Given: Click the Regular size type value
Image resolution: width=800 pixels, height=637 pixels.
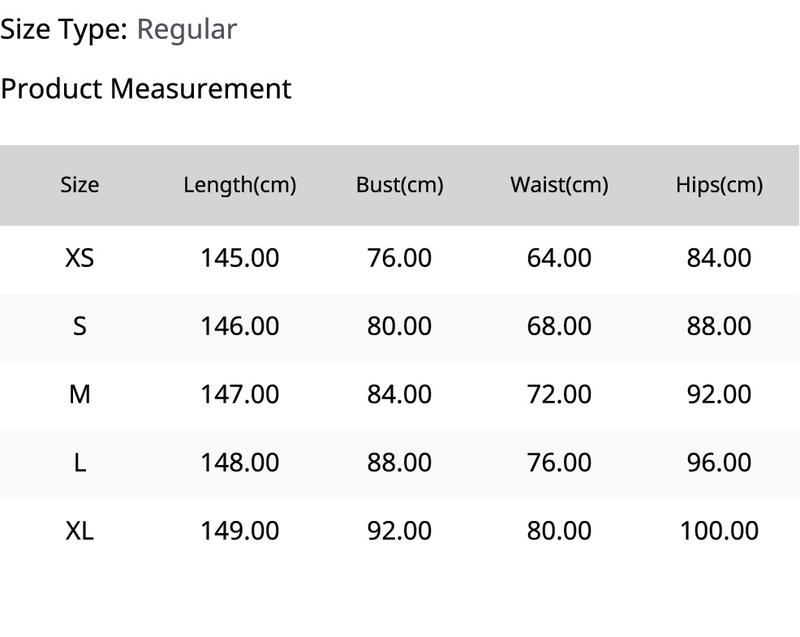Looking at the screenshot, I should [187, 30].
